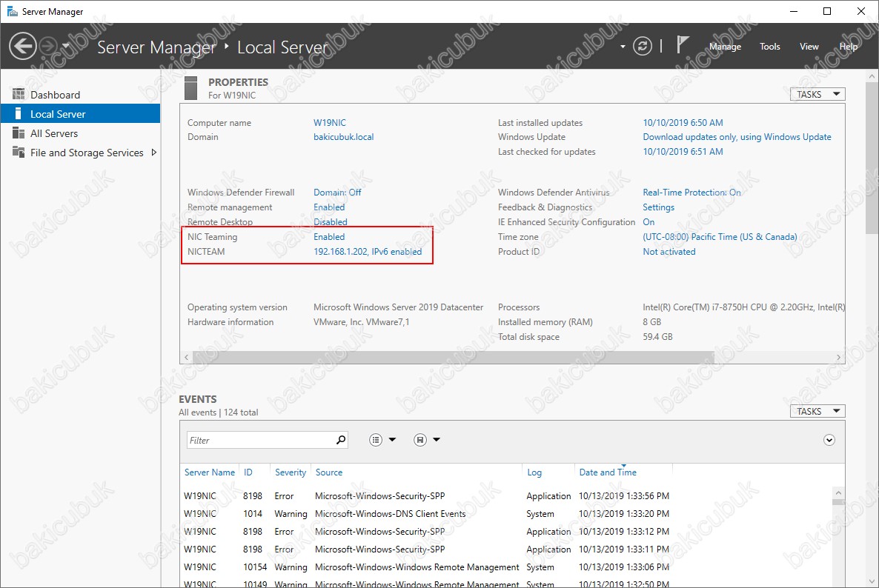
Task: Click the Pacific Time zone link
Action: coord(720,237)
